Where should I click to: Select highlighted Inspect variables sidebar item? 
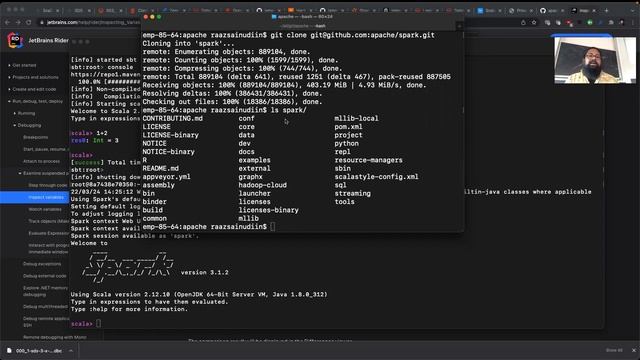[35, 197]
